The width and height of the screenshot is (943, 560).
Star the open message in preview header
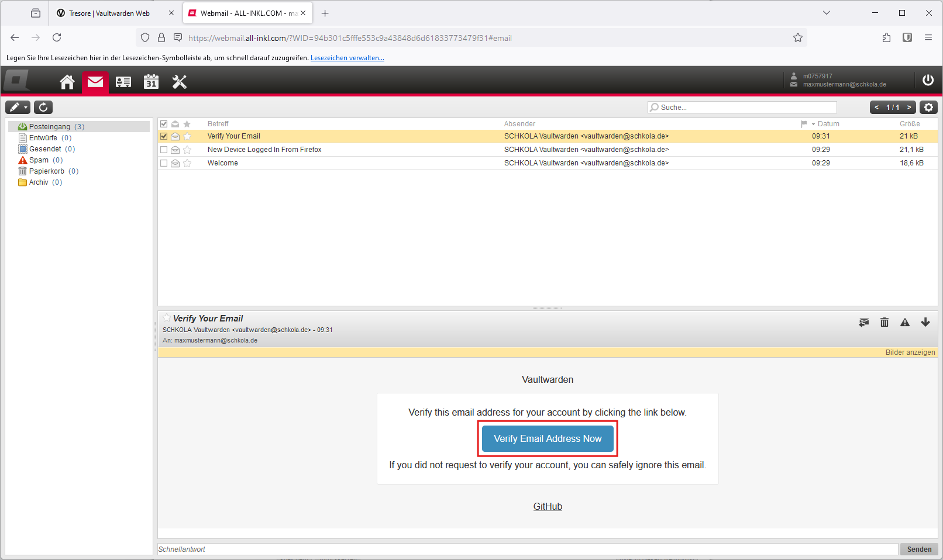[x=167, y=318]
